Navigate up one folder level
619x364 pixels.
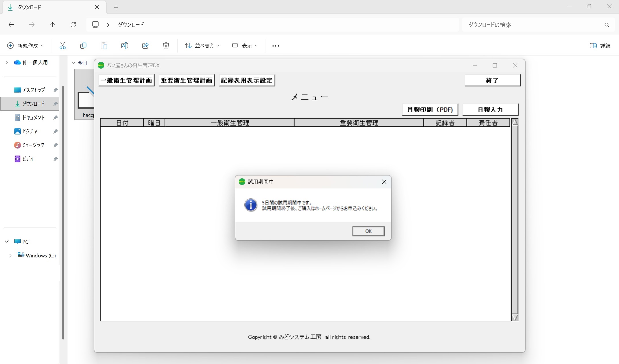point(52,25)
